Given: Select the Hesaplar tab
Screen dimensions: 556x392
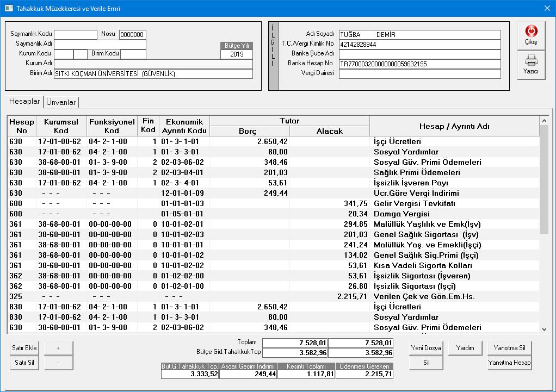Looking at the screenshot, I should [x=24, y=102].
